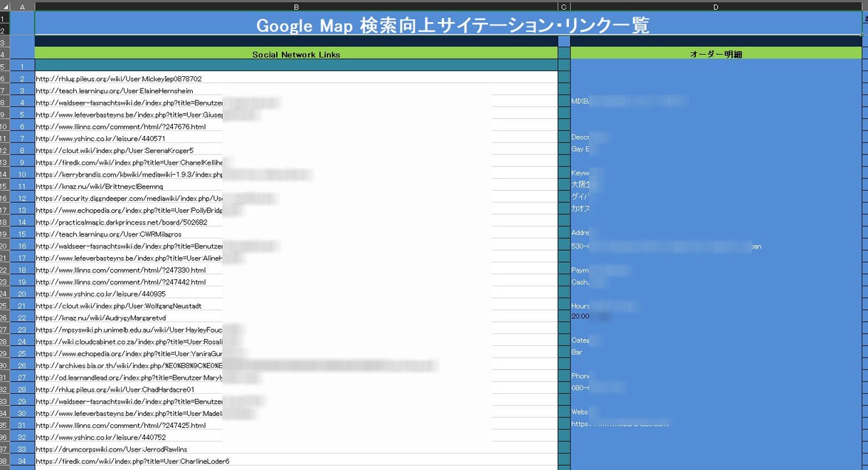Click the 'カオス' cell in order details

(x=716, y=209)
